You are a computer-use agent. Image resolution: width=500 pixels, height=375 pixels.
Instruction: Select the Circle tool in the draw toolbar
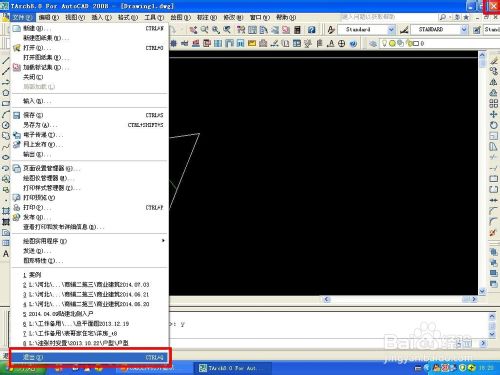[6, 125]
